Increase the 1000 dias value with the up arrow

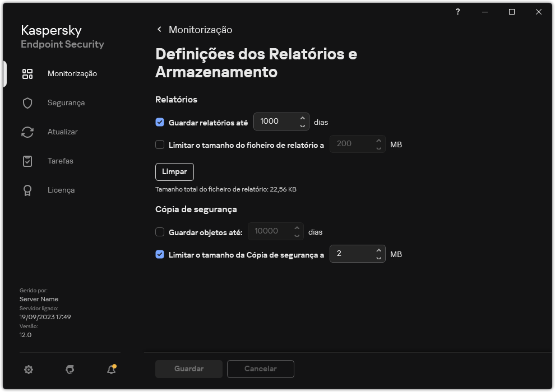point(303,118)
